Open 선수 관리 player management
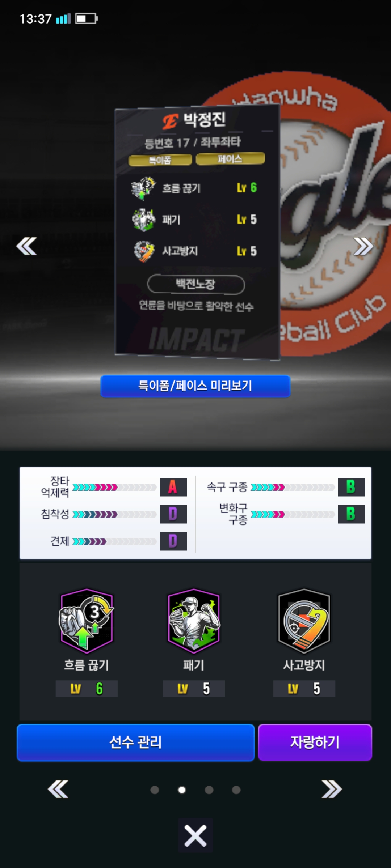The height and width of the screenshot is (868, 391). pyautogui.click(x=136, y=743)
